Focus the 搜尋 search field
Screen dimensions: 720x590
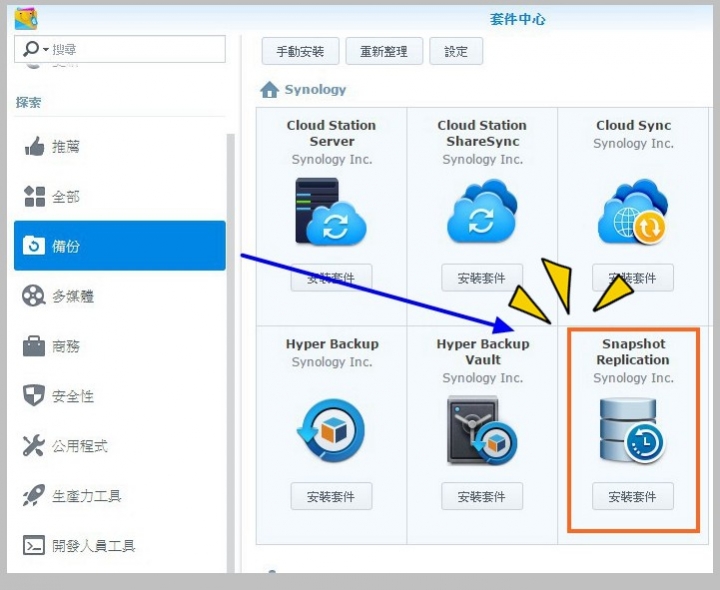[x=120, y=49]
